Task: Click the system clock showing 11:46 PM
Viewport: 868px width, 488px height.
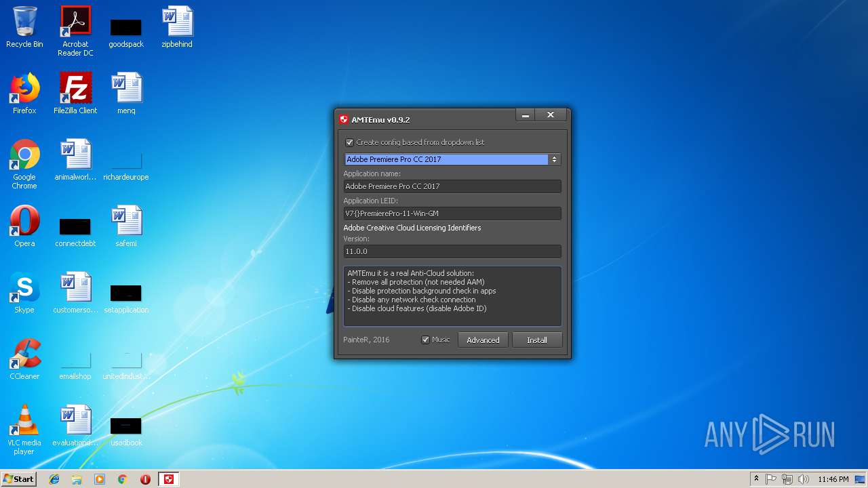Action: 833,479
